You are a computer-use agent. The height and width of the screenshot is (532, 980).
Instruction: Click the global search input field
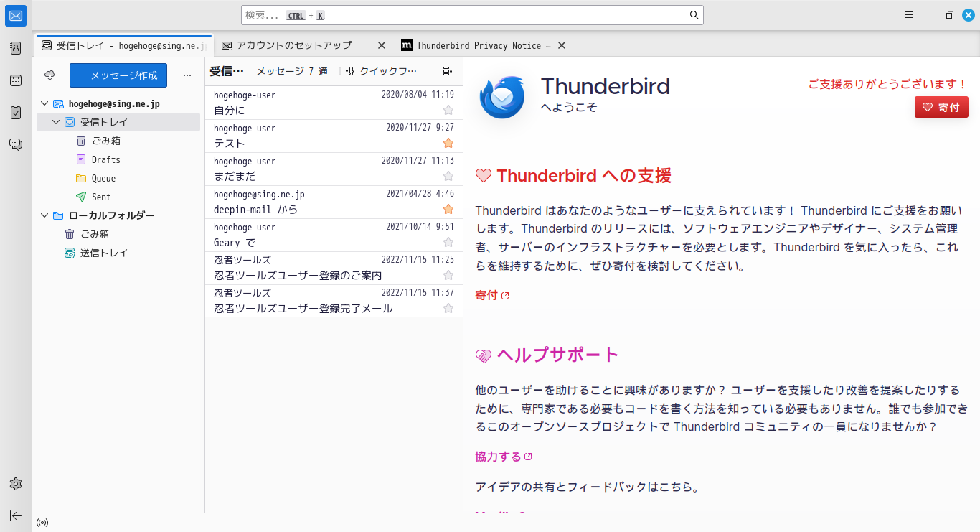[x=472, y=15]
